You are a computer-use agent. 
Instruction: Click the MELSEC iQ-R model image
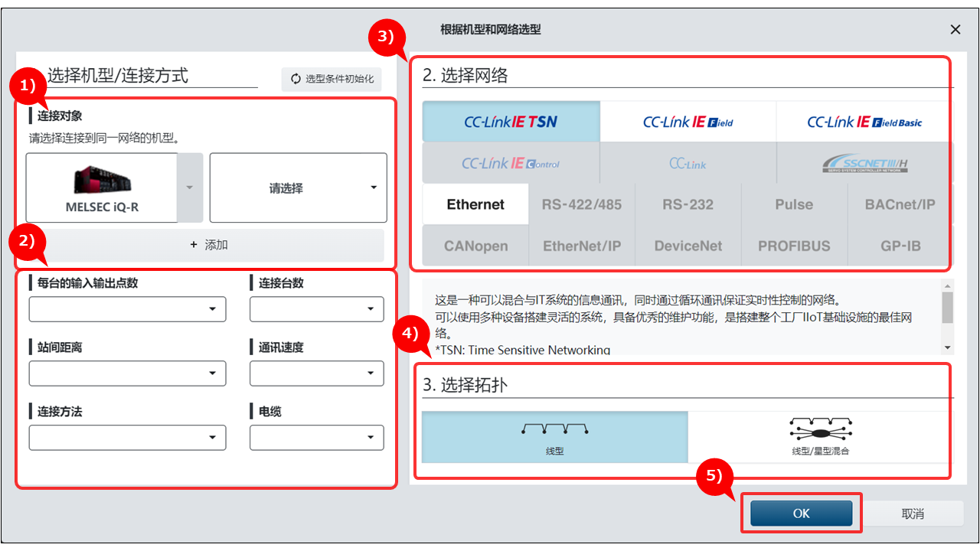pyautogui.click(x=102, y=181)
